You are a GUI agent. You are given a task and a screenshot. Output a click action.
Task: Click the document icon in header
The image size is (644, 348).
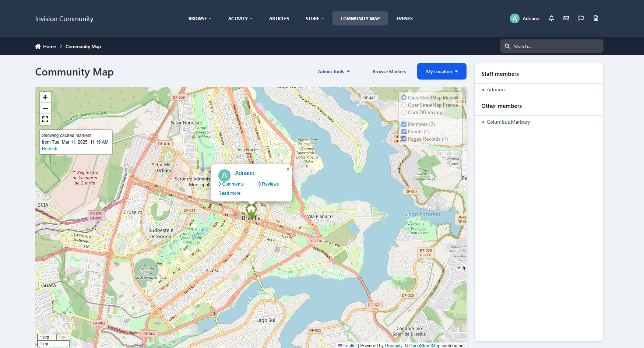(596, 18)
